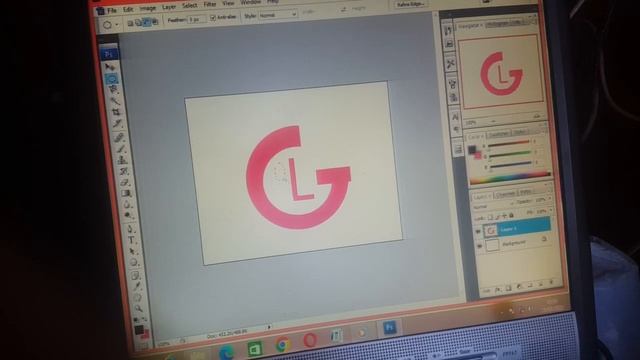640x360 pixels.
Task: Open the Filter menu
Action: coord(210,4)
